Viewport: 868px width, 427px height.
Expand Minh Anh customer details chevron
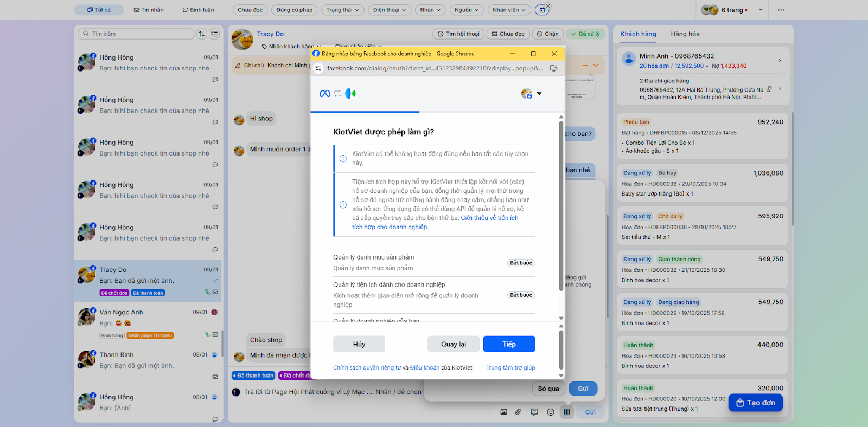pyautogui.click(x=780, y=61)
